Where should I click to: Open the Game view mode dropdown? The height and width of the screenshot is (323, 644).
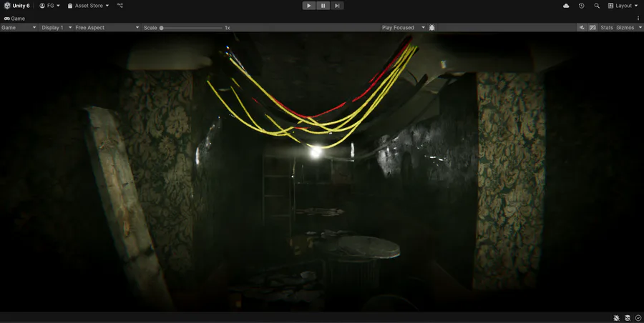pyautogui.click(x=19, y=27)
